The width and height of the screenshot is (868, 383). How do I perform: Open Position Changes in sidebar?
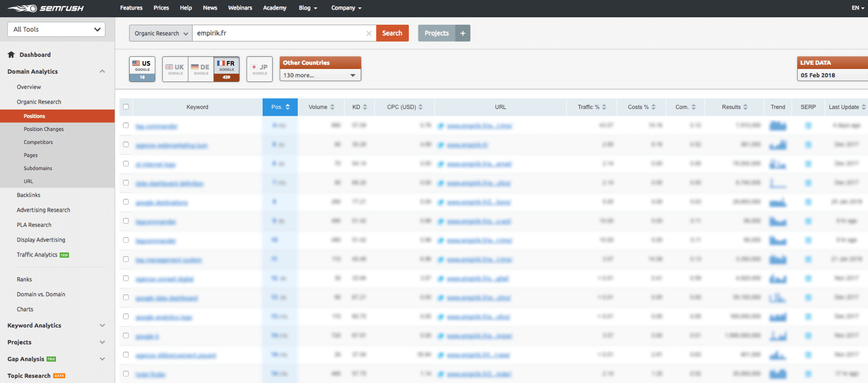click(44, 129)
